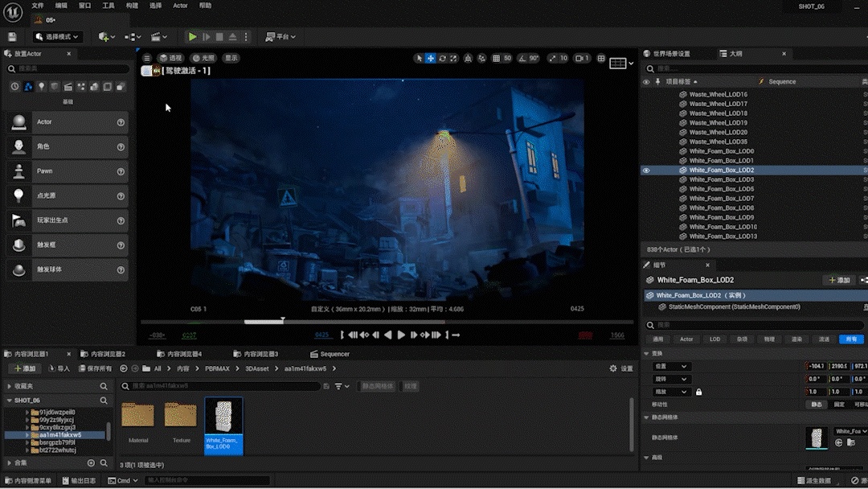Toggle the 纹理 filter chip
Viewport: 868px width, 489px height.
click(410, 386)
